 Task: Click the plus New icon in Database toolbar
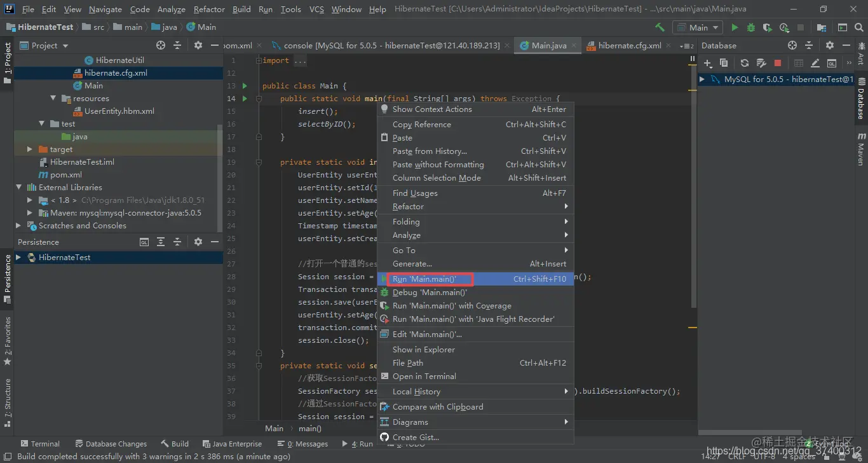(x=708, y=63)
